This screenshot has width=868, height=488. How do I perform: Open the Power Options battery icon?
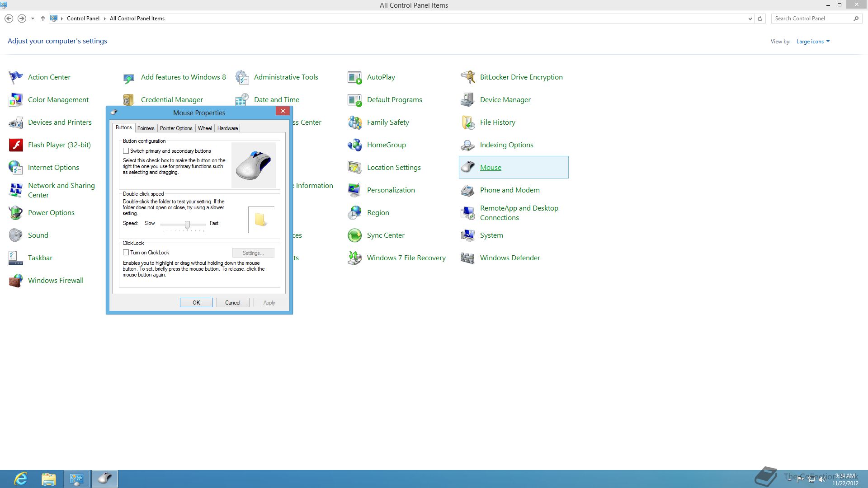(x=16, y=213)
